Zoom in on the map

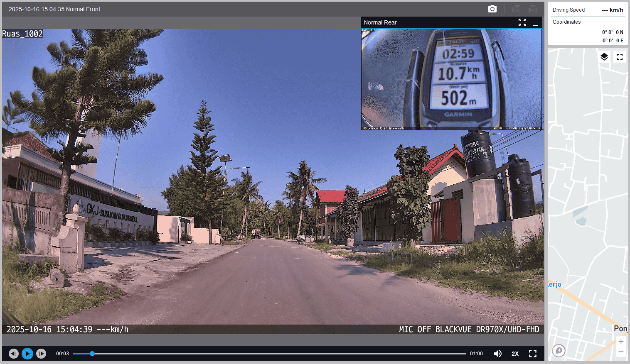[621, 342]
